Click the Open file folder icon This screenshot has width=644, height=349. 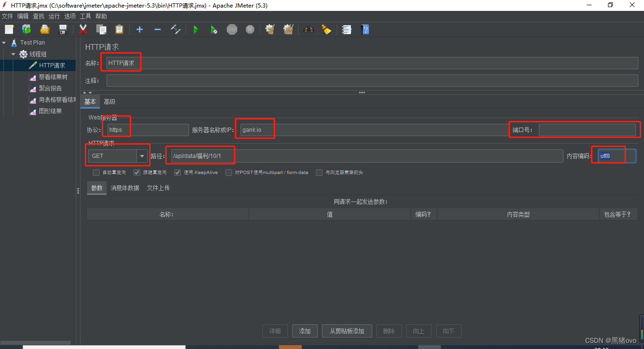click(x=45, y=29)
